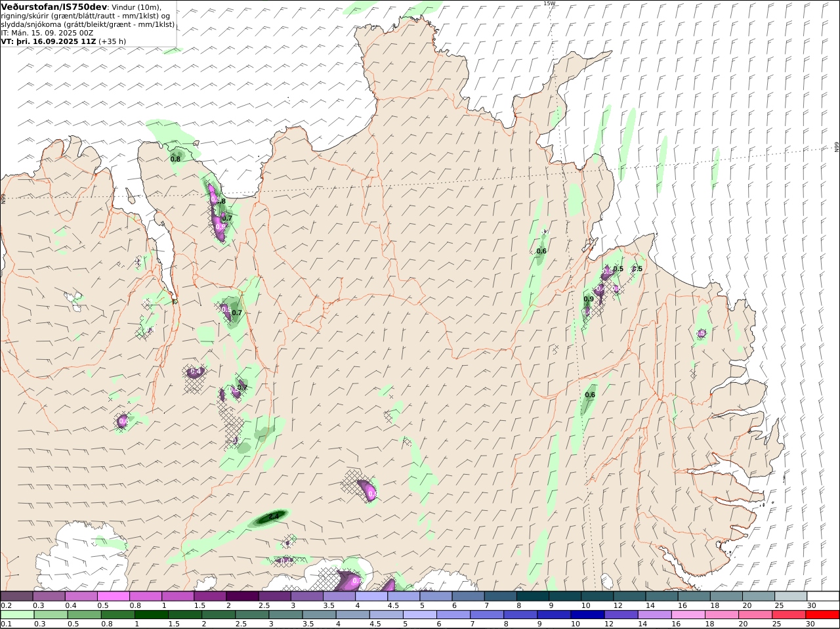This screenshot has height=629, width=840.
Task: Click the bright red 30 swatch, lower legend row
Action: [x=823, y=615]
